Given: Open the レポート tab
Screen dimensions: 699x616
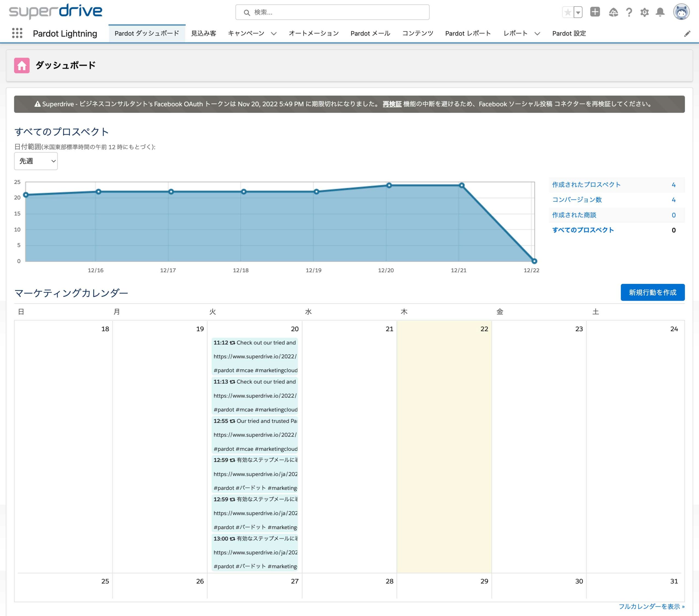Looking at the screenshot, I should [x=515, y=33].
